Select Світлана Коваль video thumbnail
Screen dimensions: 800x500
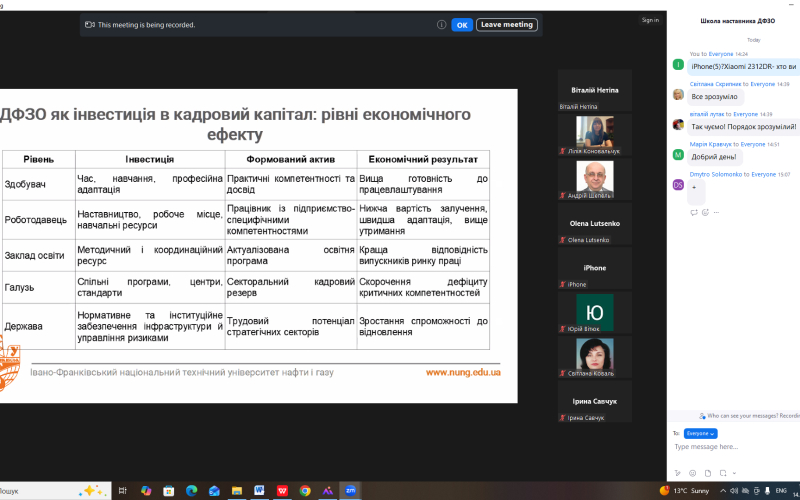pyautogui.click(x=594, y=357)
